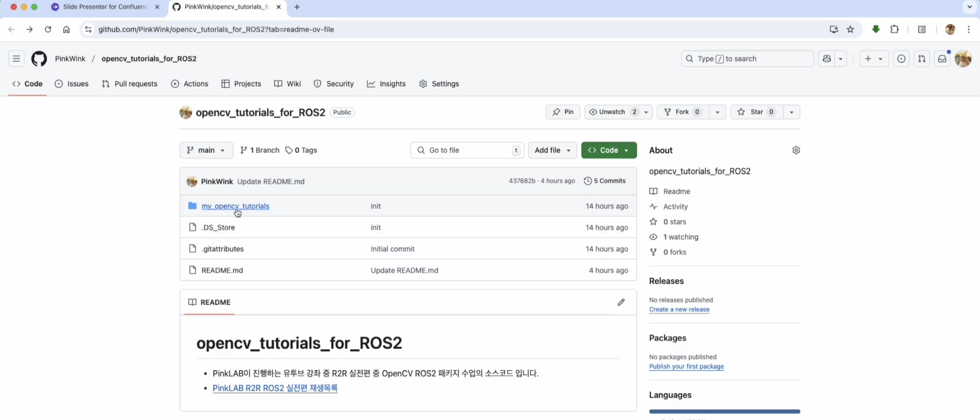980x420 pixels.
Task: Pin this repository
Action: tap(563, 112)
